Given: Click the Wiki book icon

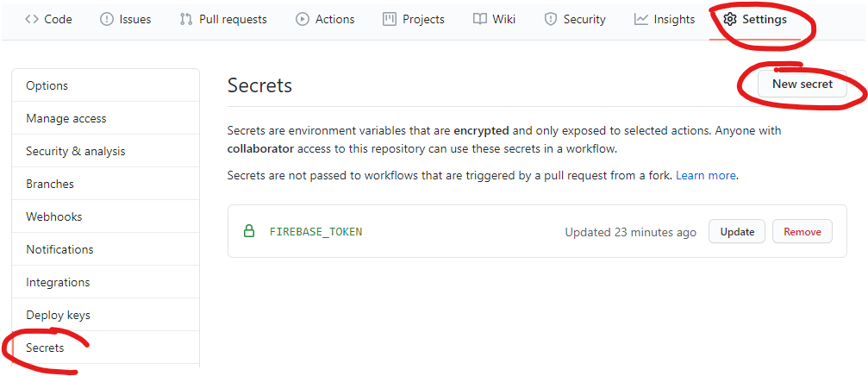Looking at the screenshot, I should point(480,19).
